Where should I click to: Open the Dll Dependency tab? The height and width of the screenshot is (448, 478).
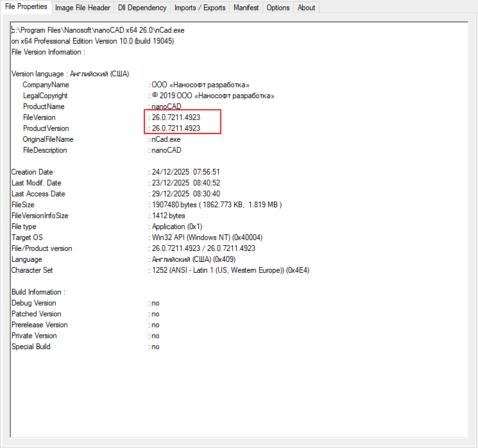coord(142,8)
